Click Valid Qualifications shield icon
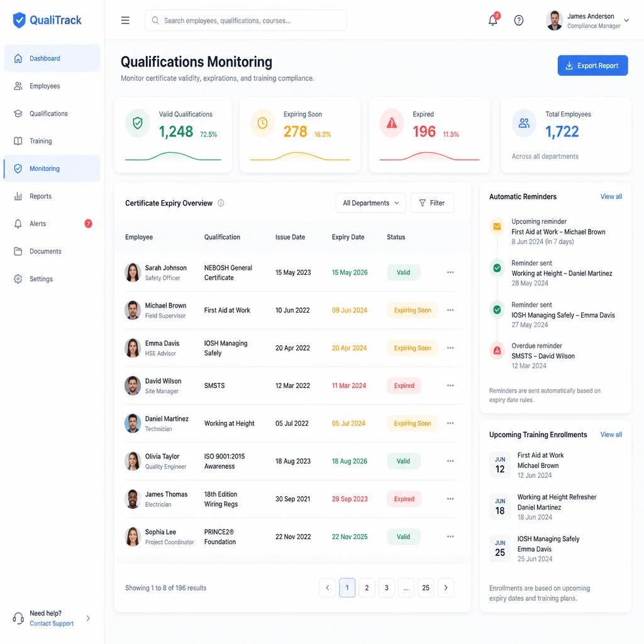The width and height of the screenshot is (644, 644). (138, 123)
